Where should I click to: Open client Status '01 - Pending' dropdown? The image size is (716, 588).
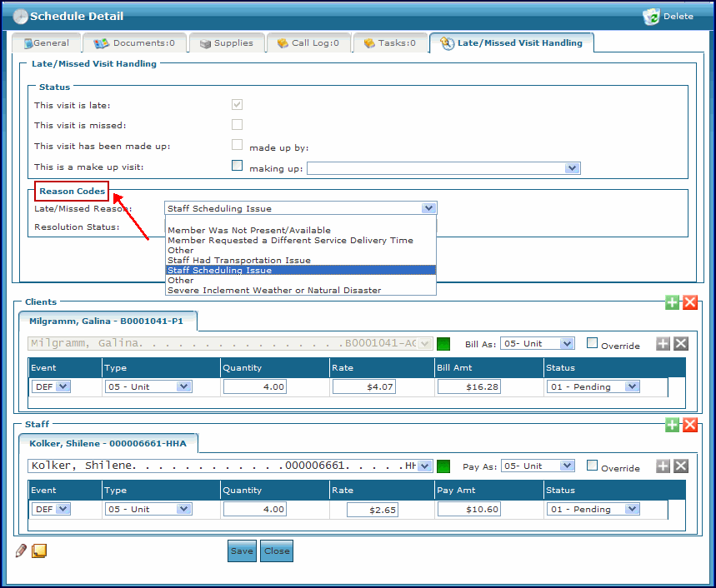click(x=593, y=386)
